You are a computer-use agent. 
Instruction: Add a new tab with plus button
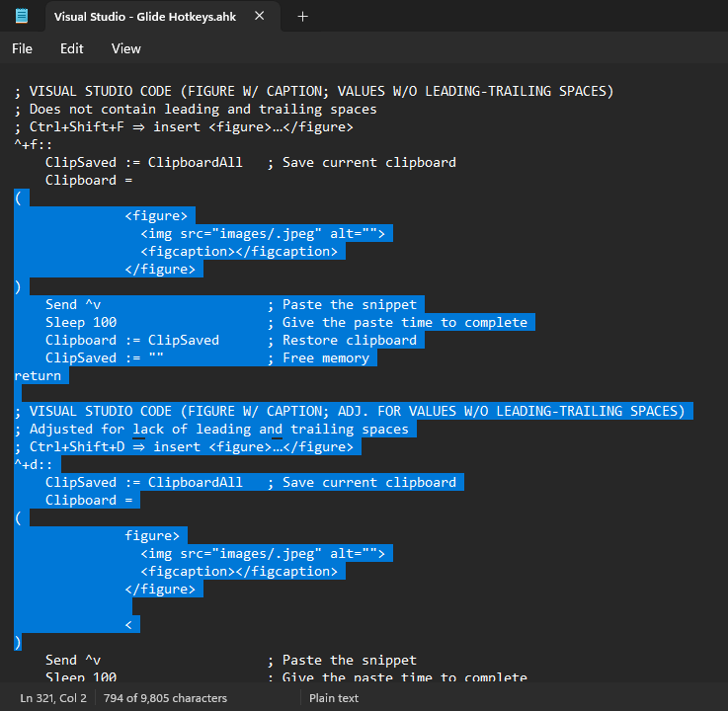(x=303, y=16)
